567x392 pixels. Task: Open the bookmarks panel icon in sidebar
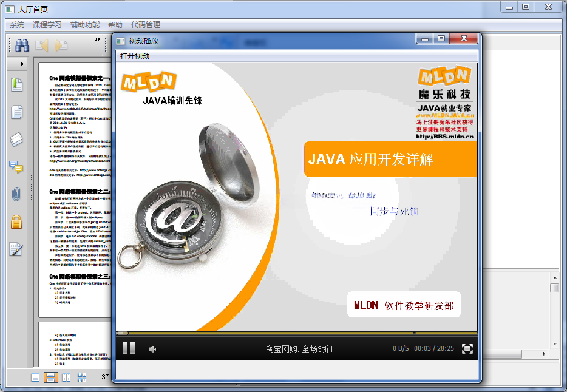16,85
